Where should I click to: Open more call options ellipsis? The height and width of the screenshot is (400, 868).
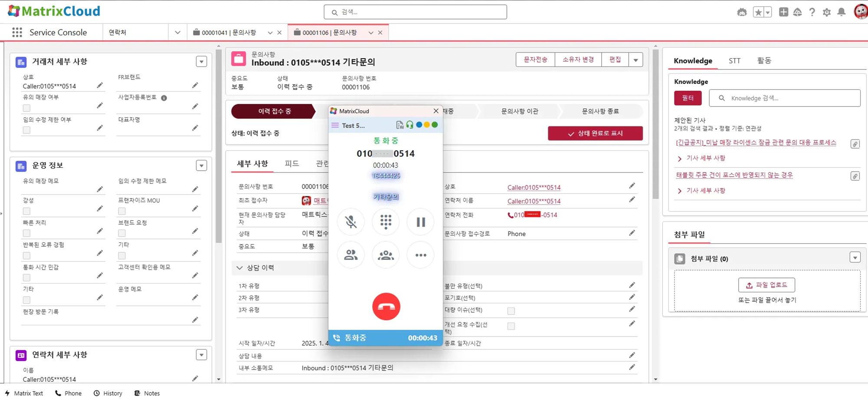420,255
